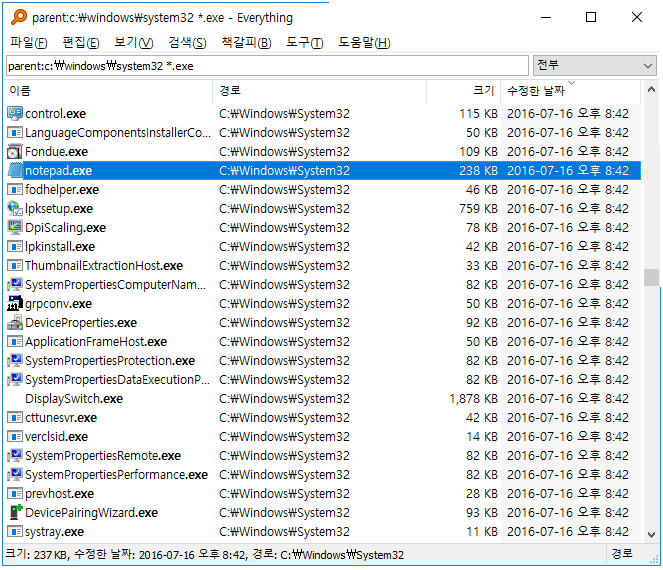Click the systray.exe file icon

tap(15, 532)
